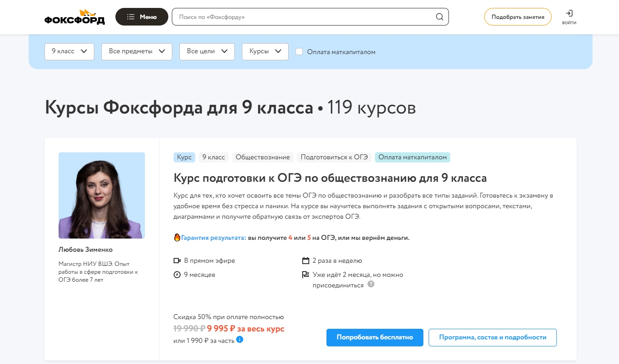Click the text Скидка 50% при оплате полностью
The height and width of the screenshot is (364, 619).
tap(229, 317)
